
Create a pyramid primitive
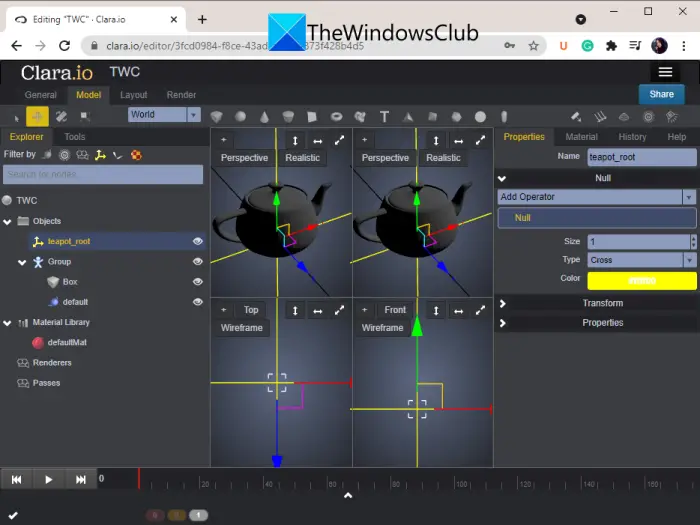tap(408, 117)
